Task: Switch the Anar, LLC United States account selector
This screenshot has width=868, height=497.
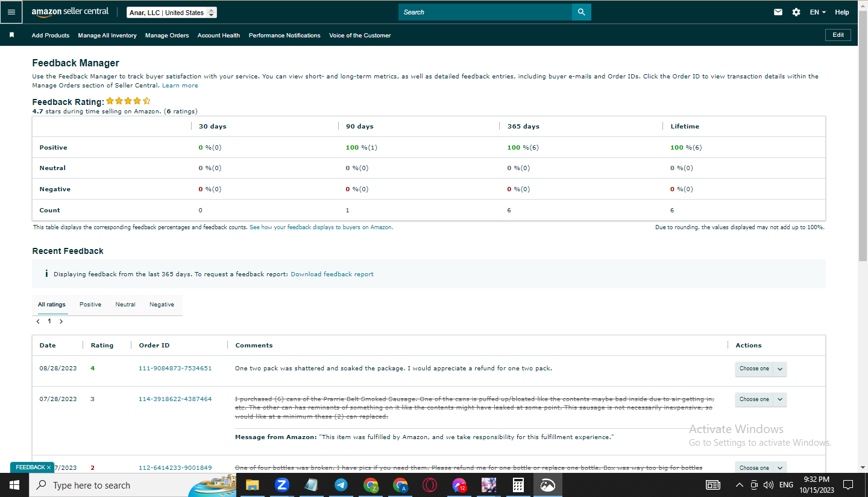Action: point(172,13)
